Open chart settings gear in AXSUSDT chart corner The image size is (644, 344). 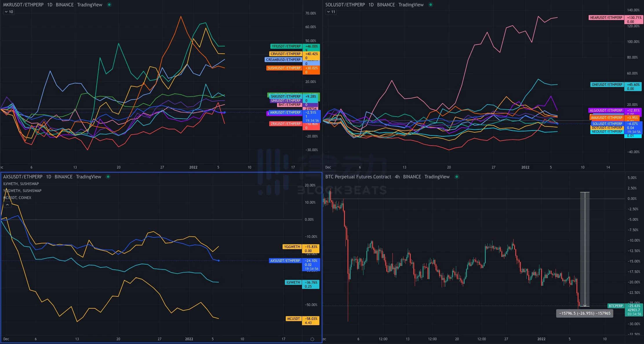pos(312,339)
